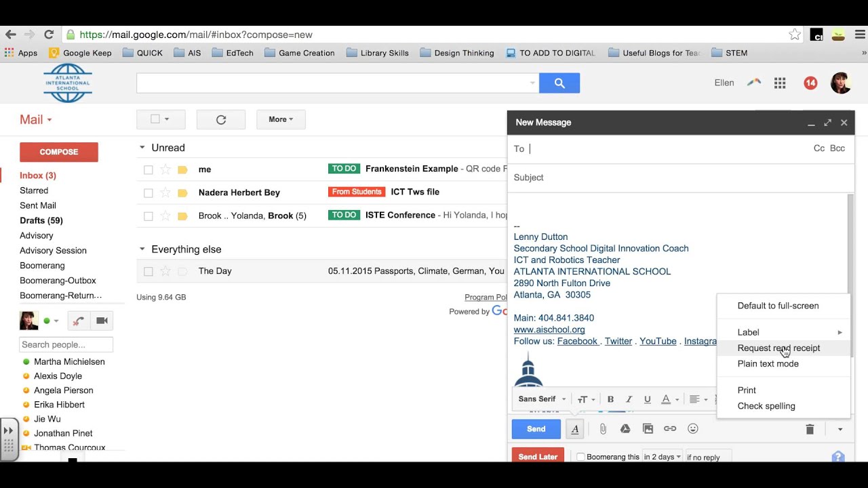Open the Sans Serif font dropdown
Screen dimensions: 868x488
(542, 399)
